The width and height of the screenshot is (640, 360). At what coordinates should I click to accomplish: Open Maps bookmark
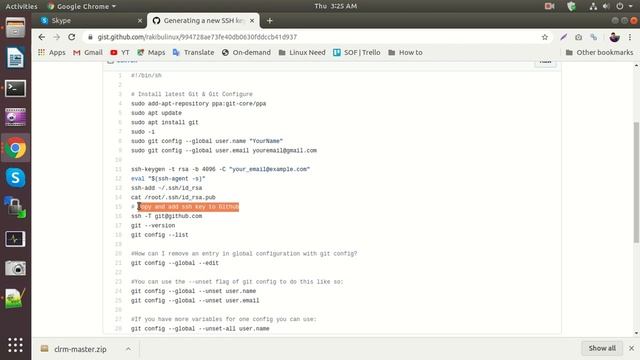point(151,52)
